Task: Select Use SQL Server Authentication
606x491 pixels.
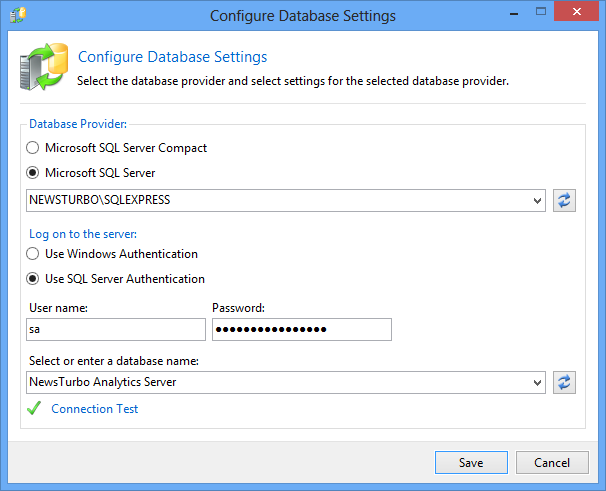Action: [35, 279]
